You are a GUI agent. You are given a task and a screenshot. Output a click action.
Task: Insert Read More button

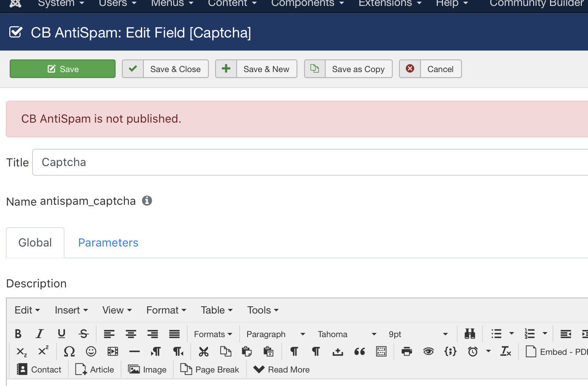(x=281, y=370)
